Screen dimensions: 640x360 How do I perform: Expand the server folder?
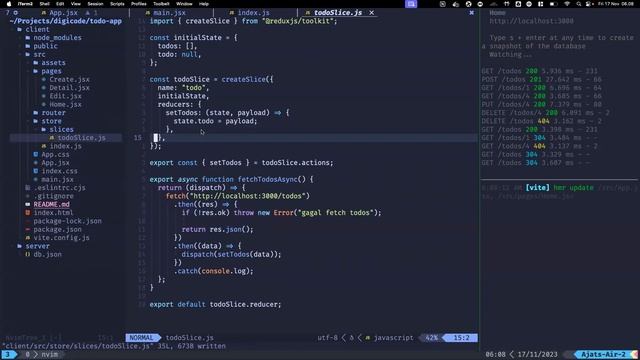[37, 246]
